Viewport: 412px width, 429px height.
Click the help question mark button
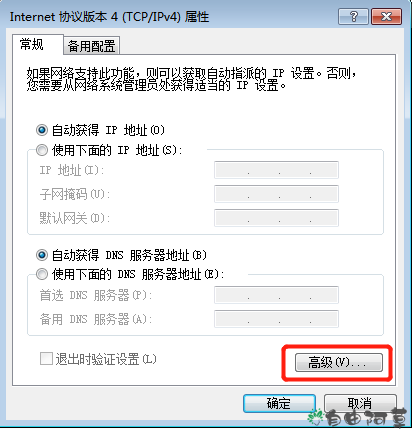[353, 16]
